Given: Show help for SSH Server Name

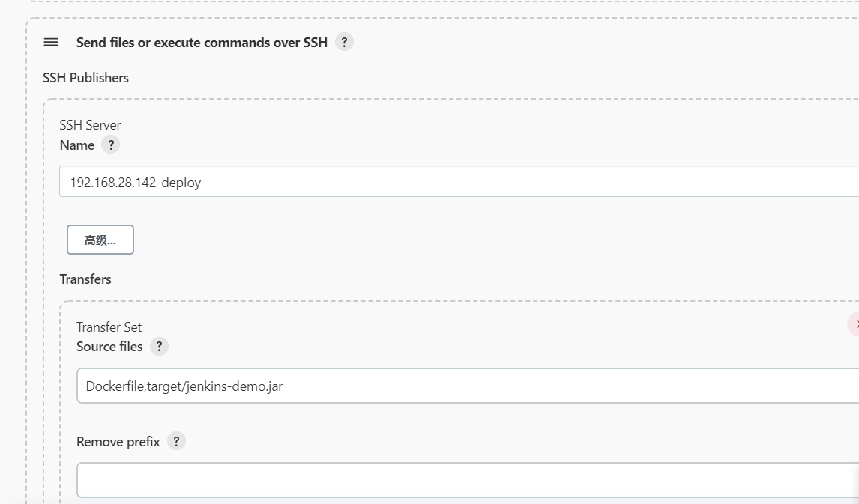Looking at the screenshot, I should pos(110,145).
